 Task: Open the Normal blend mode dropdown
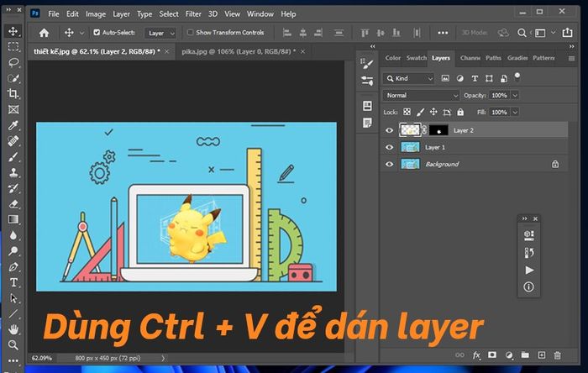[421, 95]
